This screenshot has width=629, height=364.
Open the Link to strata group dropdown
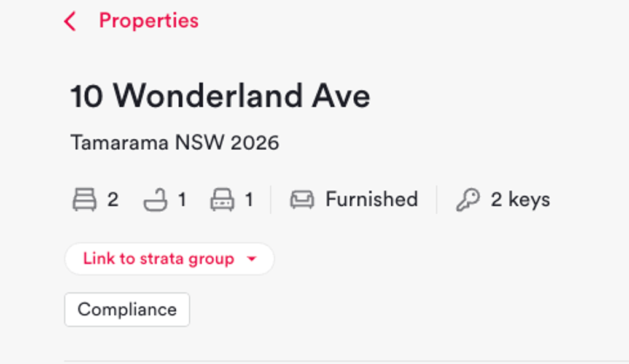coord(170,259)
